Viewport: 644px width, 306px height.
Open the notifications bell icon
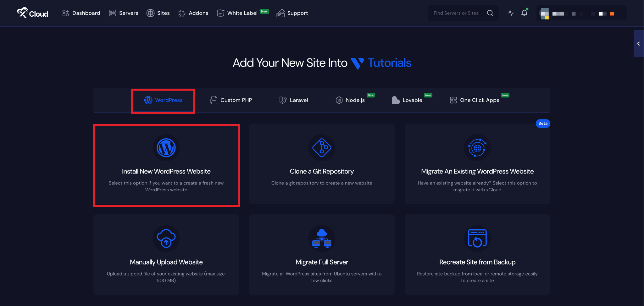pyautogui.click(x=524, y=13)
